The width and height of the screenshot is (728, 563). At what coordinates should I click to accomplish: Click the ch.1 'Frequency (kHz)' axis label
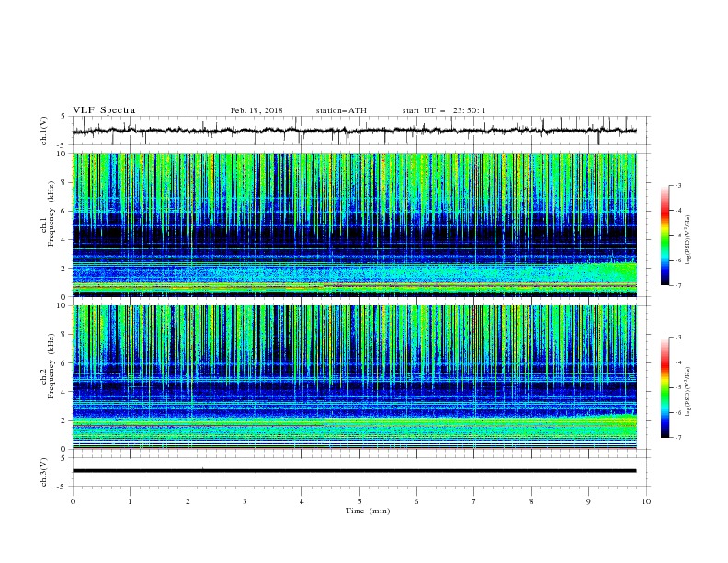click(x=51, y=214)
